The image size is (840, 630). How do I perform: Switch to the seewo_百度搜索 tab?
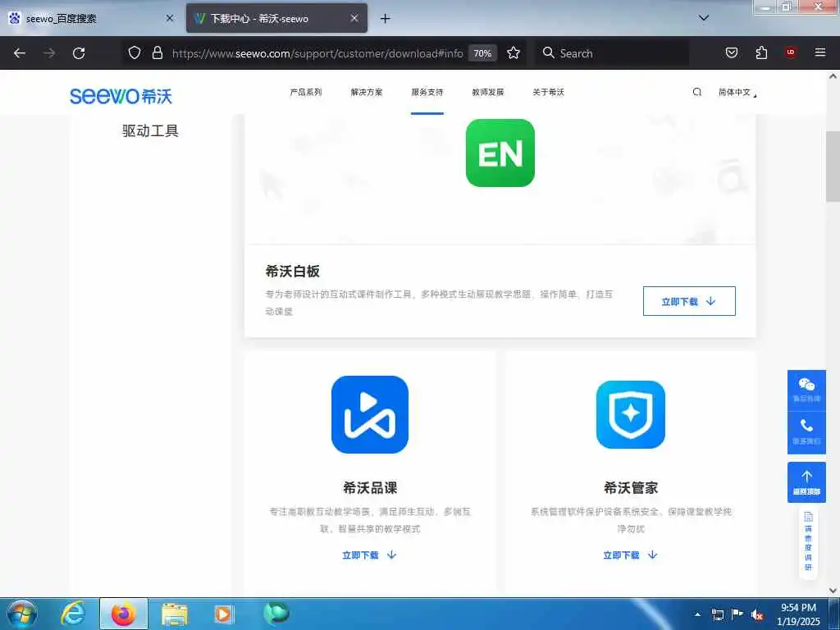tap(91, 18)
